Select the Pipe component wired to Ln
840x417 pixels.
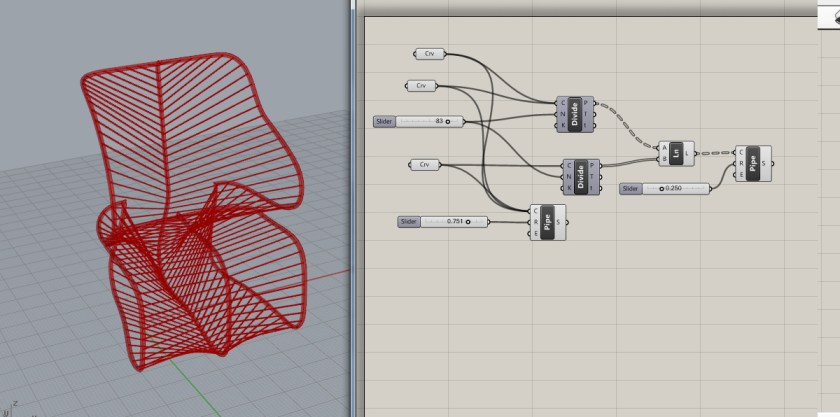click(x=751, y=163)
